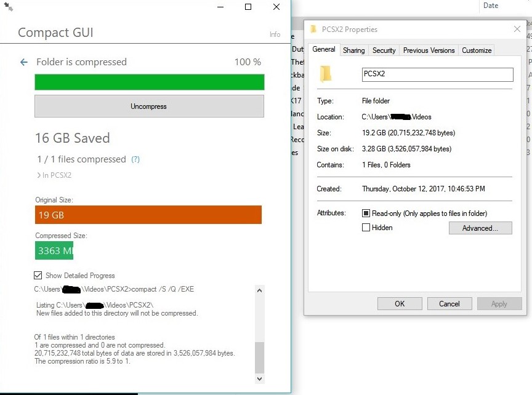Confirm properties with OK
The image size is (532, 395).
[400, 303]
